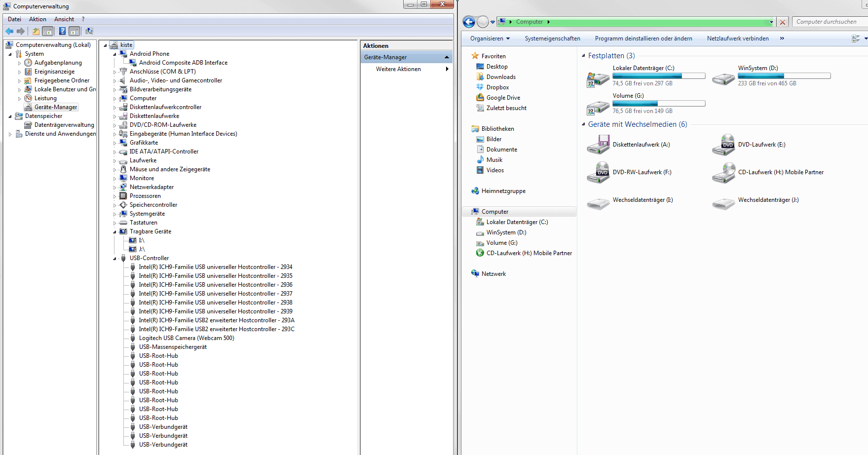Expand the Netzwerkadapter category

tap(114, 187)
